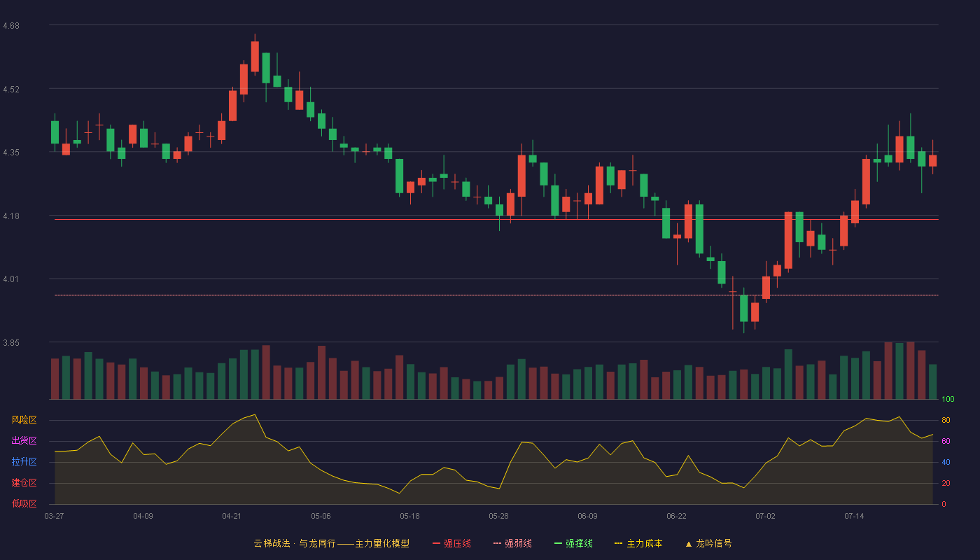Click the 05-28 date axis label
The width and height of the screenshot is (980, 560).
[x=498, y=516]
